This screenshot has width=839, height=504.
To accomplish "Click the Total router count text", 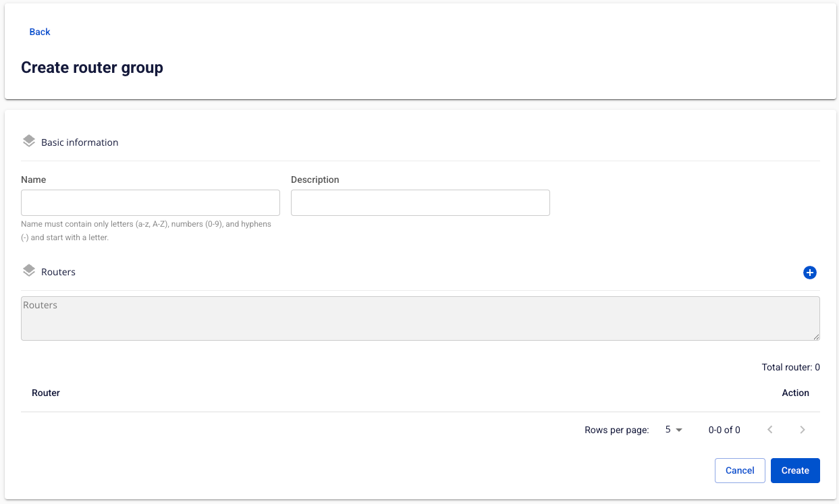I will 790,368.
